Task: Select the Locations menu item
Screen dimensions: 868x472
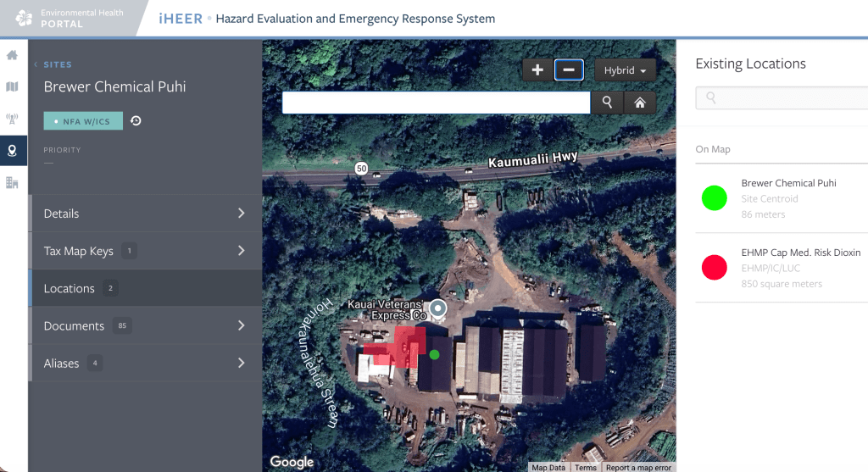Action: tap(145, 288)
